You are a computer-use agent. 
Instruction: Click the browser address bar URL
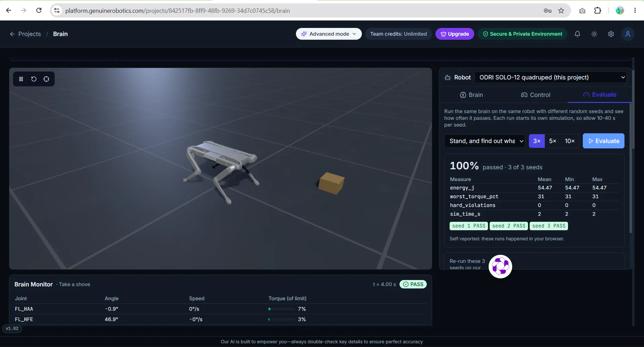178,11
